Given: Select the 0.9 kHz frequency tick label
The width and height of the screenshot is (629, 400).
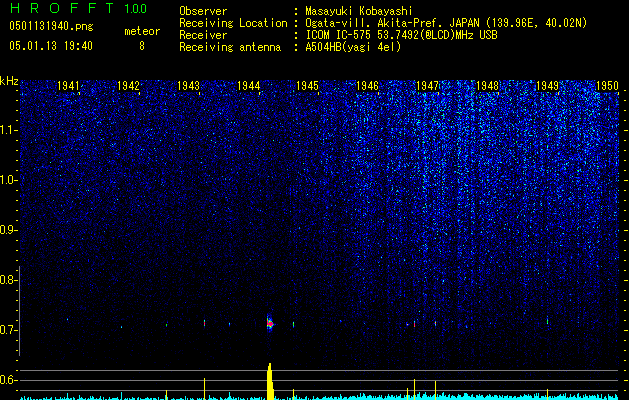Looking at the screenshot, I should tap(8, 231).
